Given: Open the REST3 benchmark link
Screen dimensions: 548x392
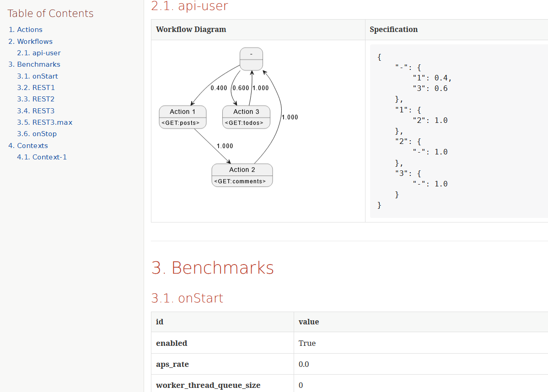Looking at the screenshot, I should tap(36, 110).
